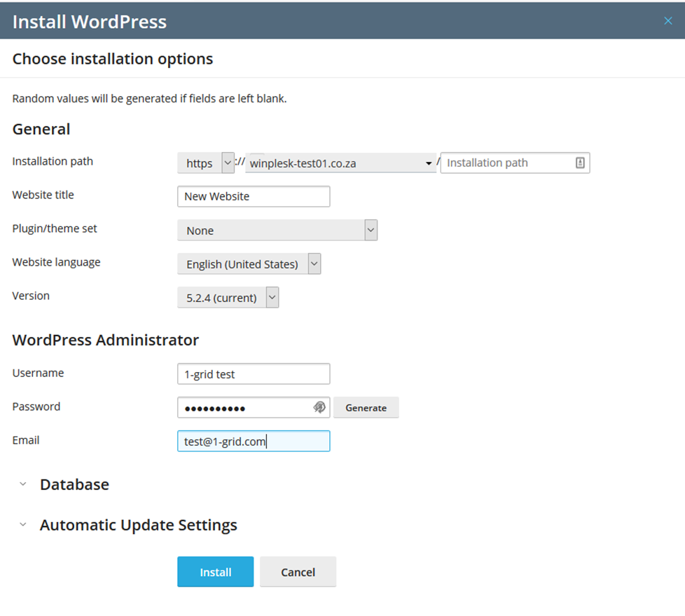Image resolution: width=685 pixels, height=616 pixels.
Task: Expand the Automatic Update Settings section
Action: click(x=127, y=525)
